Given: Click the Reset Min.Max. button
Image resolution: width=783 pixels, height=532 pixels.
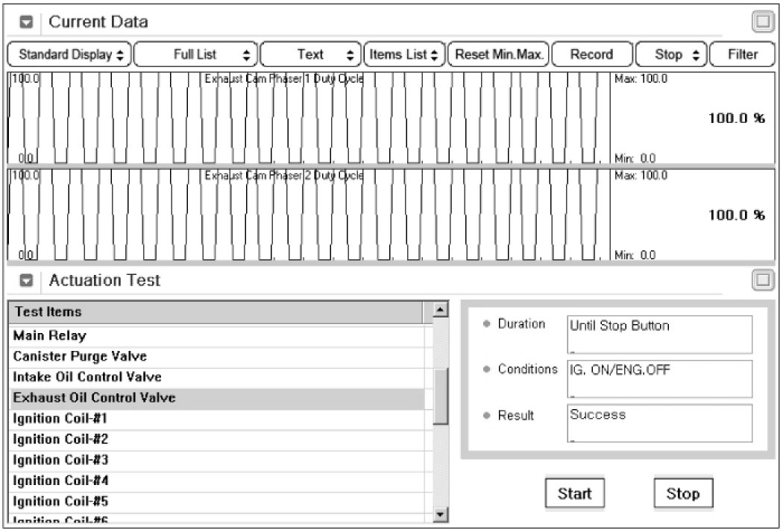Looking at the screenshot, I should [x=499, y=54].
